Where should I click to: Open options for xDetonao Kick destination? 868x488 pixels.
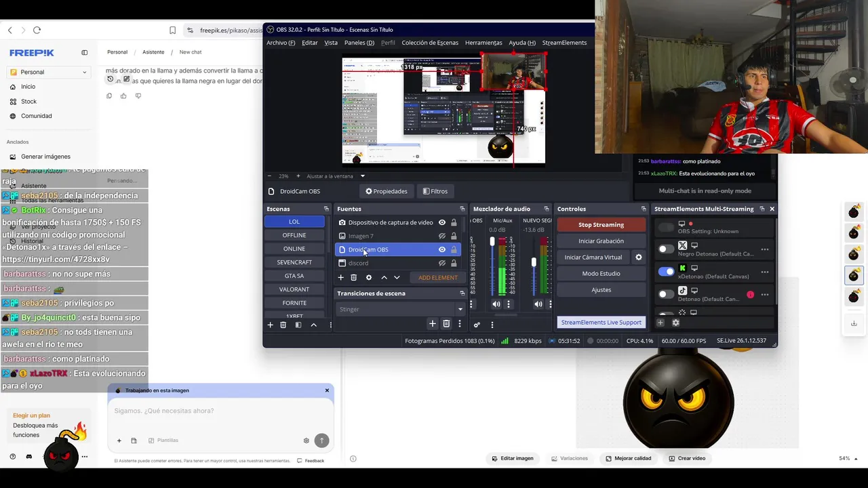(x=765, y=272)
